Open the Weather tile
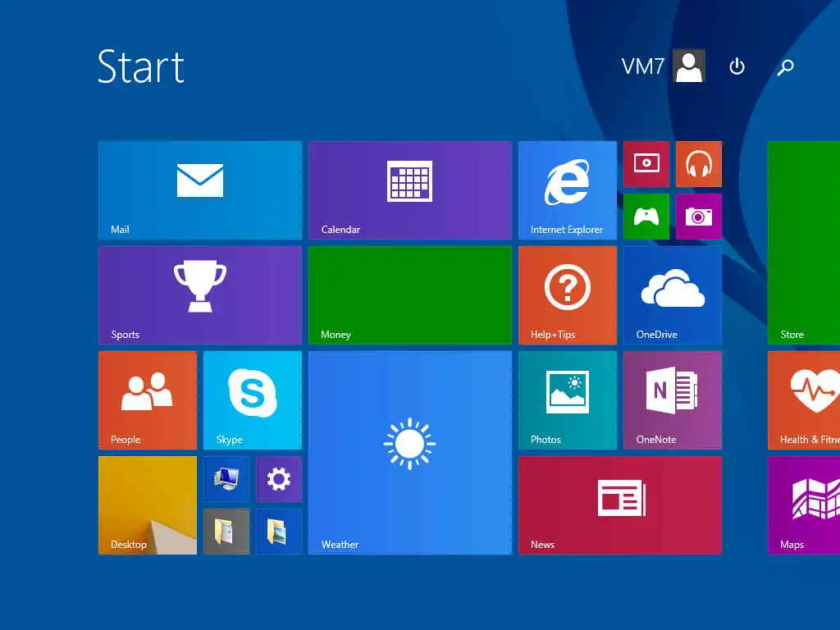Viewport: 840px width, 630px height. 410,453
